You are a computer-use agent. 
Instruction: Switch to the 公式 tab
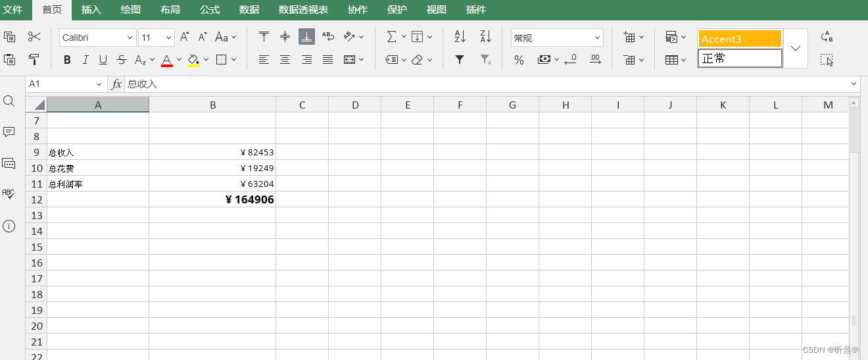(210, 10)
